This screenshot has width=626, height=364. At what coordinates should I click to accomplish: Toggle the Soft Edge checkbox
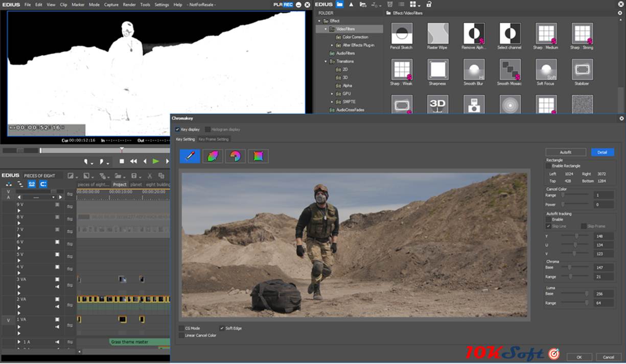pos(222,328)
